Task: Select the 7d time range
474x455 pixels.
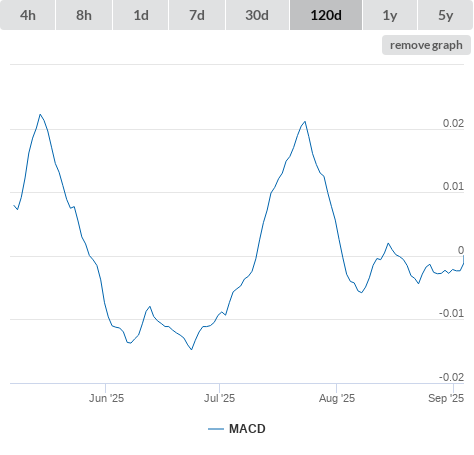Action: pos(197,15)
